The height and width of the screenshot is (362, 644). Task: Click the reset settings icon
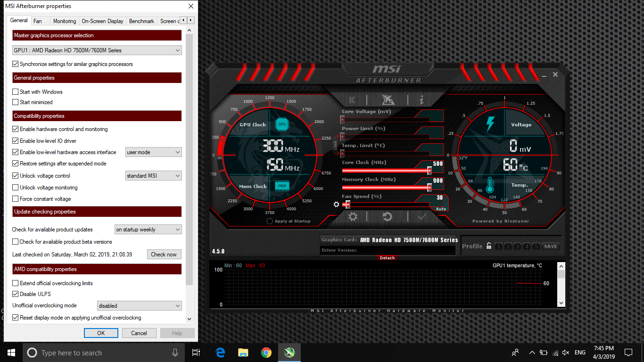[x=387, y=216]
